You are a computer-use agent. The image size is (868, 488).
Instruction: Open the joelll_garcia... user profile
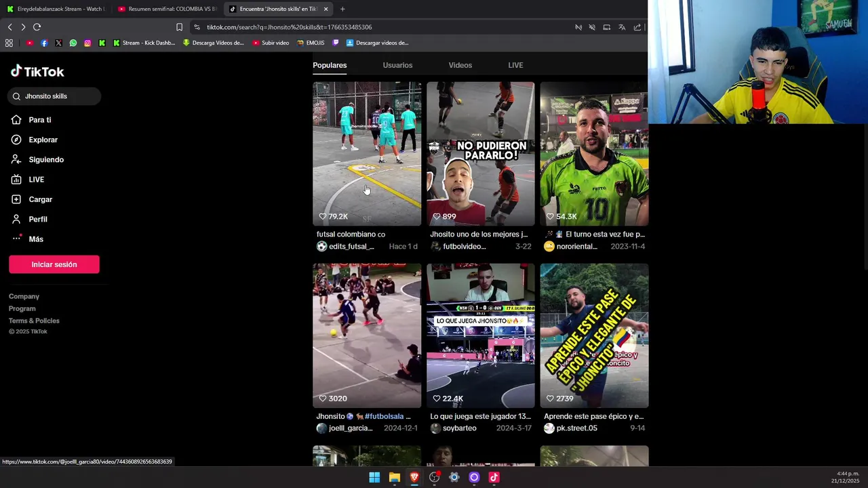pos(344,428)
